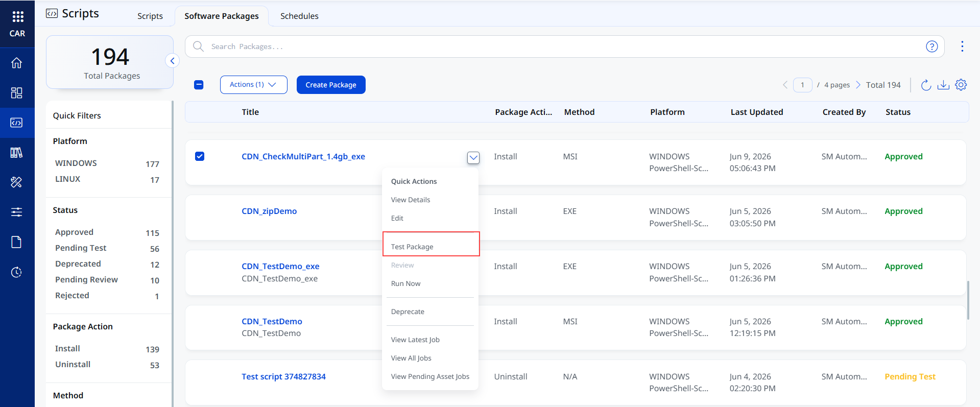Open the CDN_TestDemo_exe package link
980x407 pixels.
coord(280,266)
